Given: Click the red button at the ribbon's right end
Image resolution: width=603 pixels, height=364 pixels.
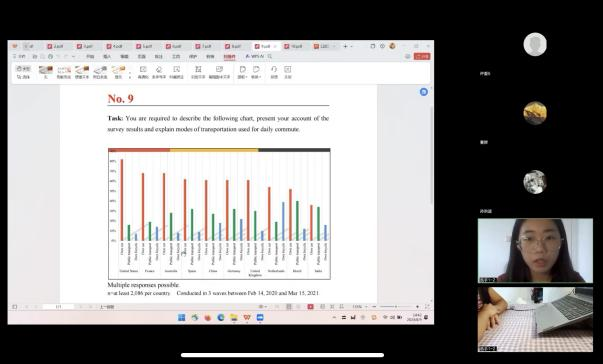Looking at the screenshot, I should (x=422, y=56).
